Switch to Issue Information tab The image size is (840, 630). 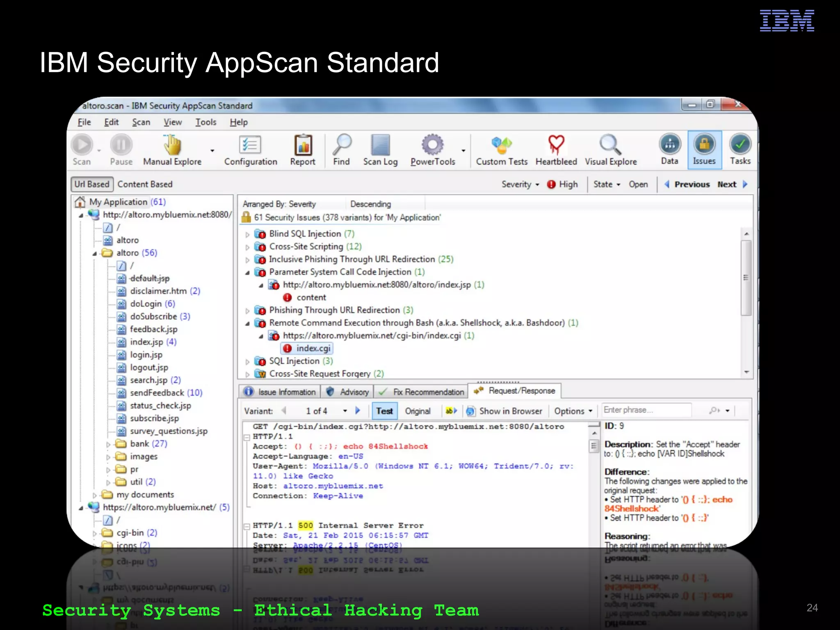pyautogui.click(x=280, y=392)
